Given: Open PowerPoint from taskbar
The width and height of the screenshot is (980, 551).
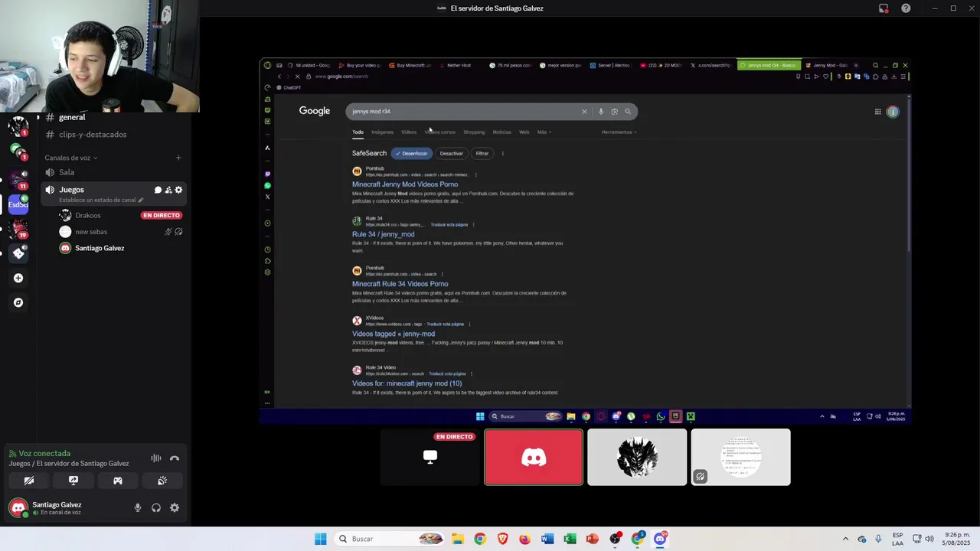Looking at the screenshot, I should click(x=592, y=539).
